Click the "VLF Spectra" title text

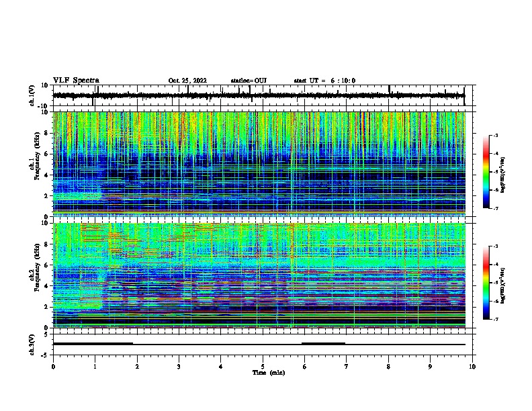[76, 81]
